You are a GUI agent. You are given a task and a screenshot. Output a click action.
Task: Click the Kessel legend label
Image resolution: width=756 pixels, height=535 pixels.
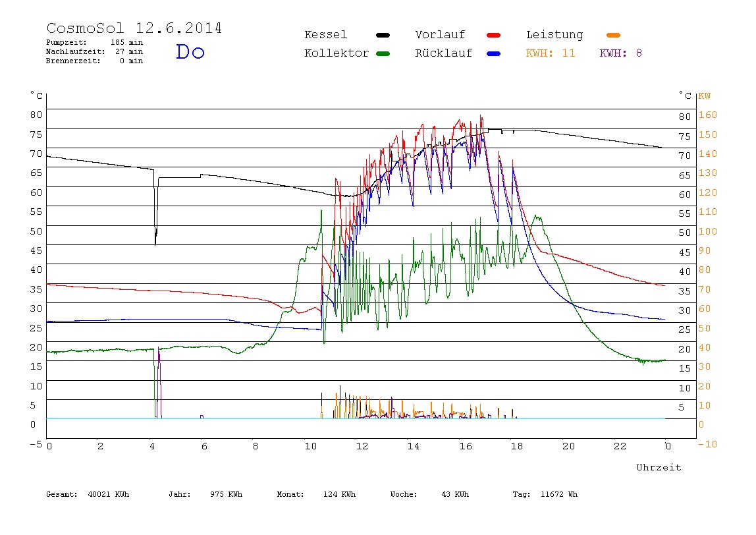(325, 35)
